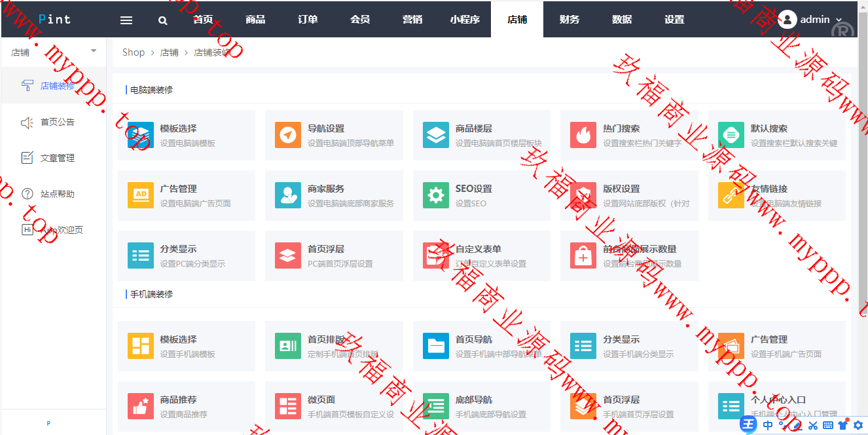Click the orange navigation settings compass icon
Image resolution: width=868 pixels, height=435 pixels.
pos(288,135)
